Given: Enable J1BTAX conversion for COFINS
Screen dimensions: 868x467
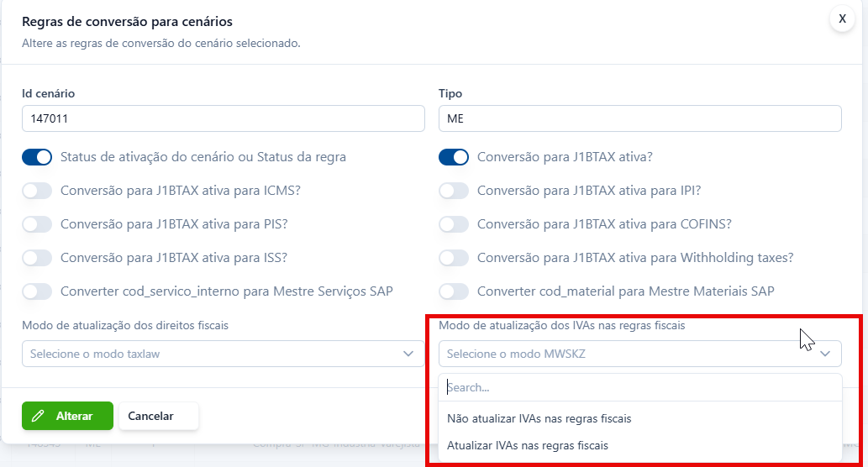Looking at the screenshot, I should click(454, 224).
